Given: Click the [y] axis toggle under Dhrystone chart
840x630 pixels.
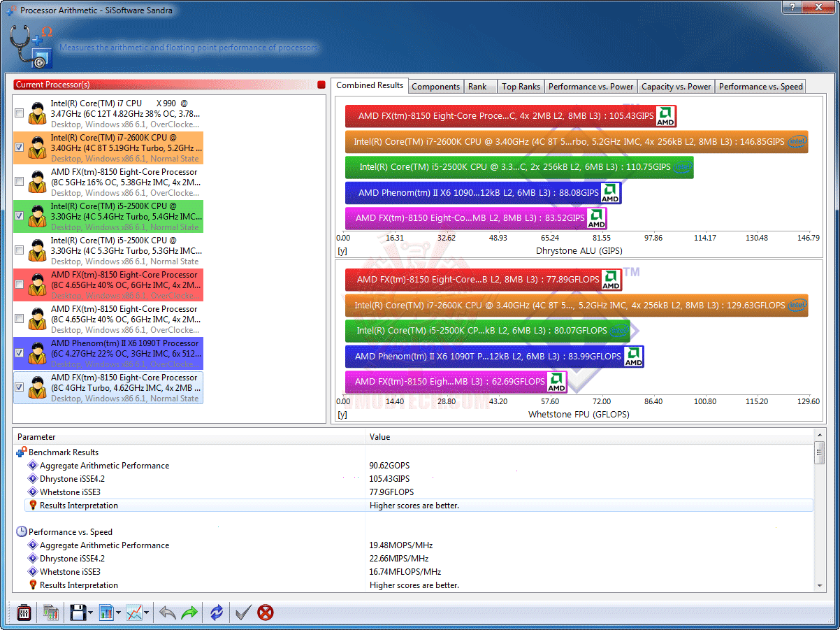Looking at the screenshot, I should [342, 250].
